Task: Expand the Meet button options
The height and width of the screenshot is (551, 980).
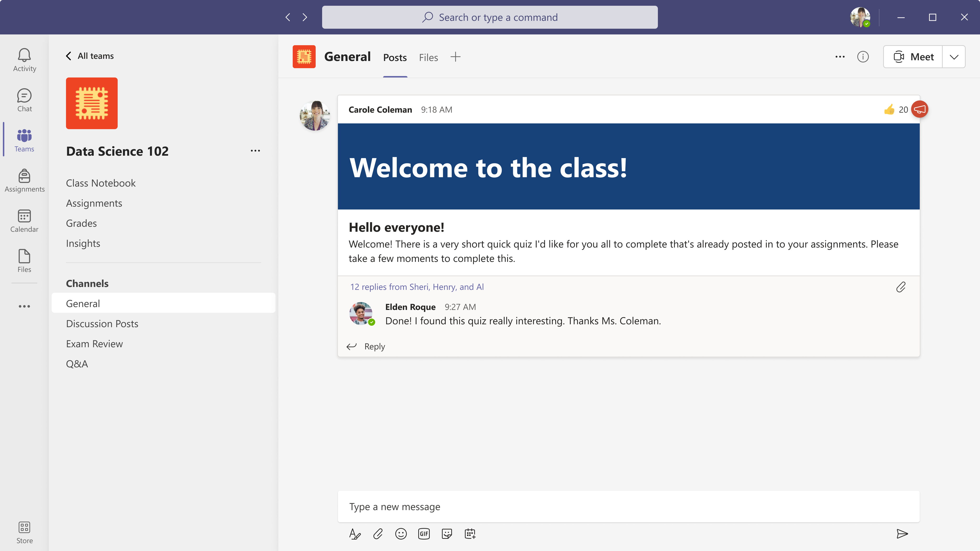Action: pos(954,56)
